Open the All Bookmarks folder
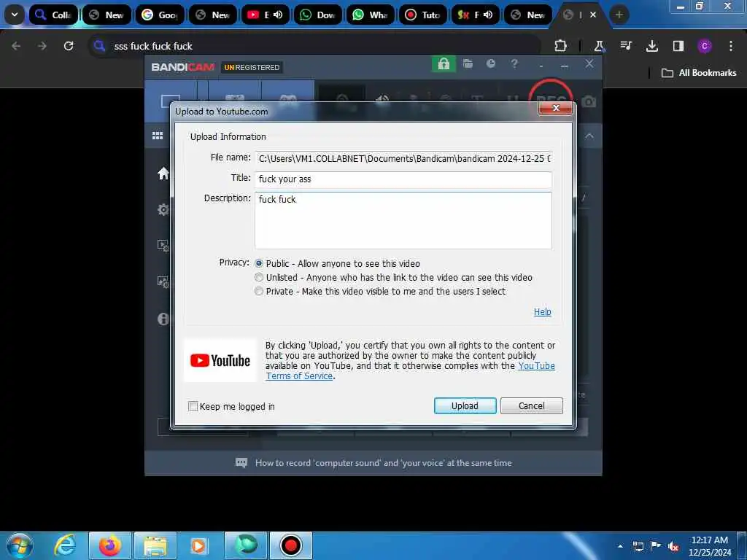 click(x=699, y=73)
